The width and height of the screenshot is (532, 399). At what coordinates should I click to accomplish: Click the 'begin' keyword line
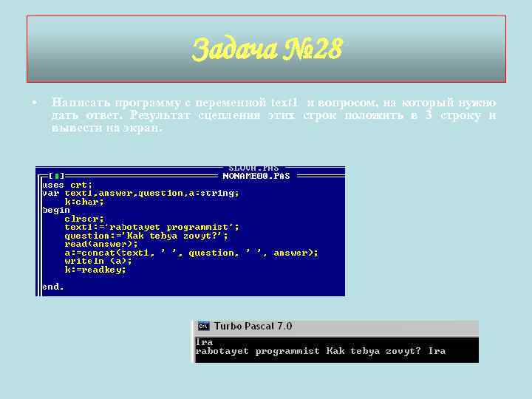tap(56, 211)
